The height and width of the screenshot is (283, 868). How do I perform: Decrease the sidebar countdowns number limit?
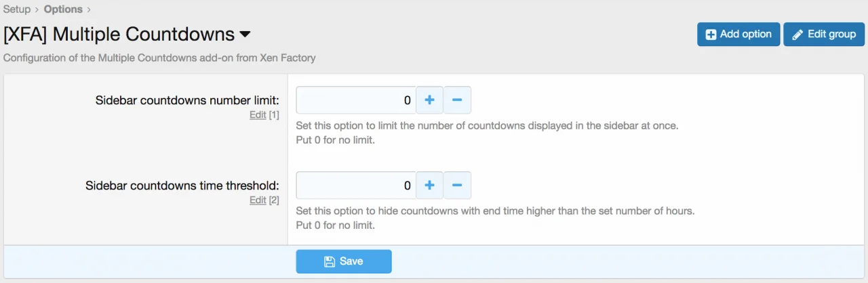[457, 100]
